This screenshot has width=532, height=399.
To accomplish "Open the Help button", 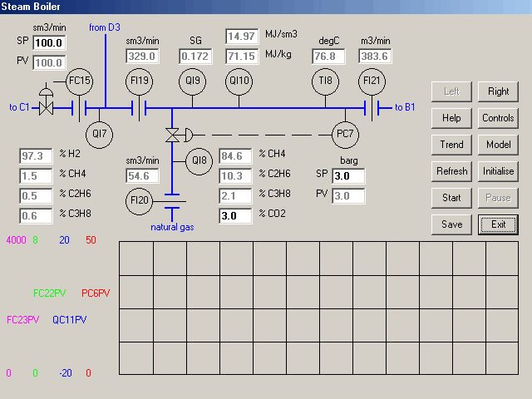I will point(451,118).
